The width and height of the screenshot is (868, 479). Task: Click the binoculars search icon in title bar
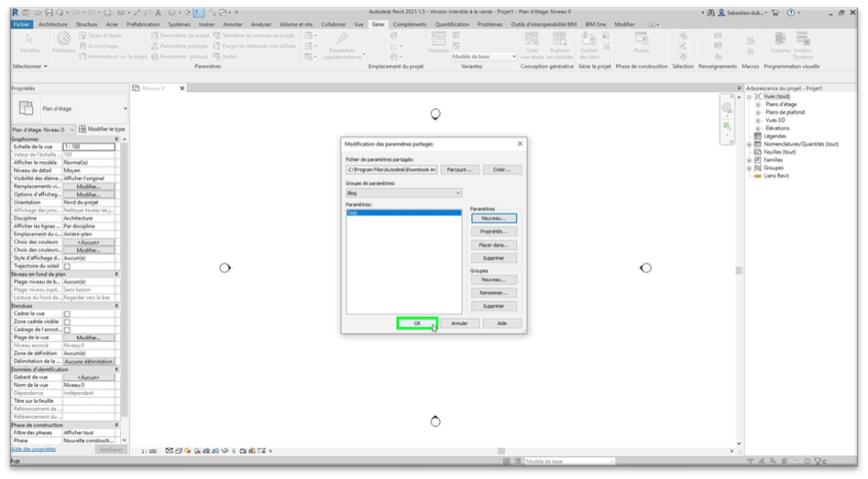710,13
